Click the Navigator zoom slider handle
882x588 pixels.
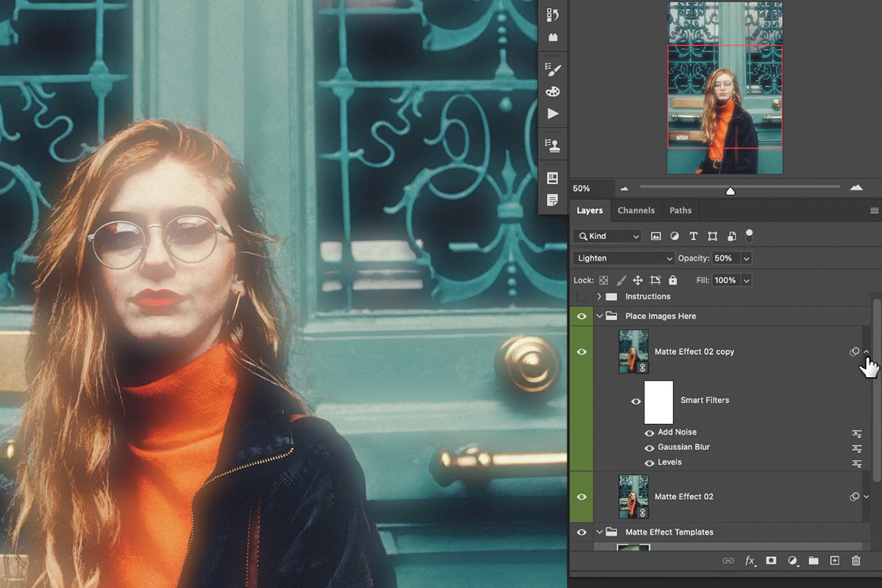[730, 190]
